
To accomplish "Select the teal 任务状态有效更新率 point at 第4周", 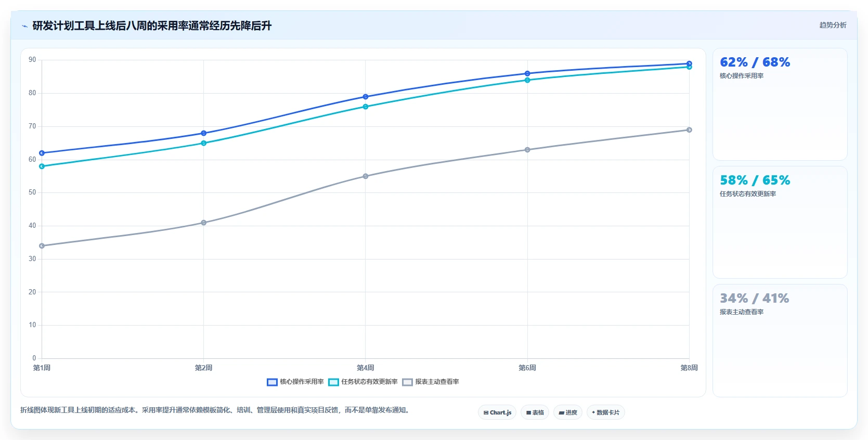I will pyautogui.click(x=365, y=107).
